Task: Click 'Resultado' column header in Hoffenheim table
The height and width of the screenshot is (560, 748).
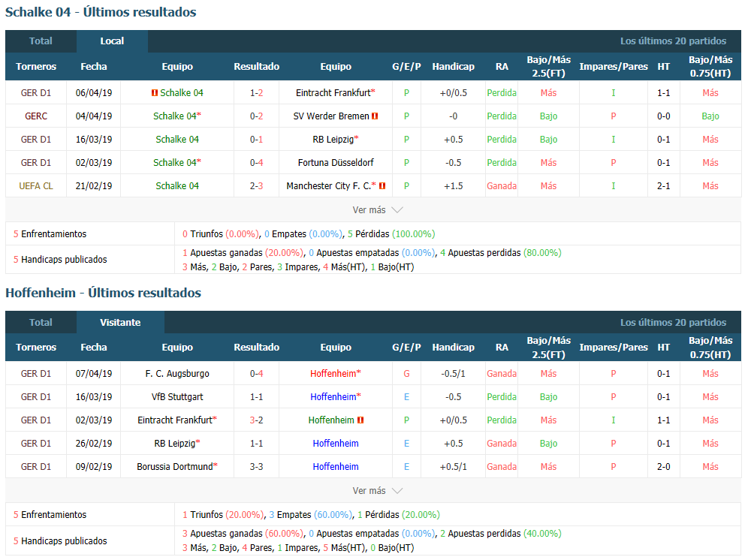Action: [x=257, y=348]
